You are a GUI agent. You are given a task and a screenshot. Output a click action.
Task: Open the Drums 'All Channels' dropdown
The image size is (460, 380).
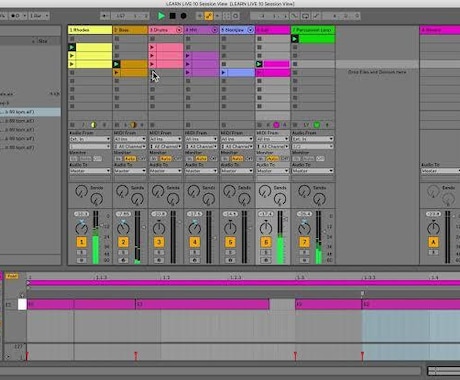(x=166, y=146)
